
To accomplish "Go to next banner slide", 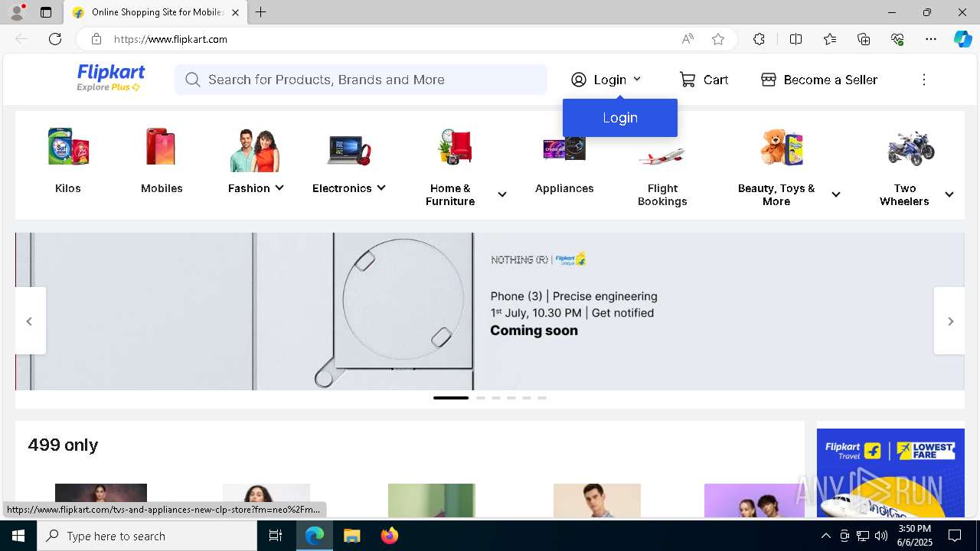I will coord(950,321).
